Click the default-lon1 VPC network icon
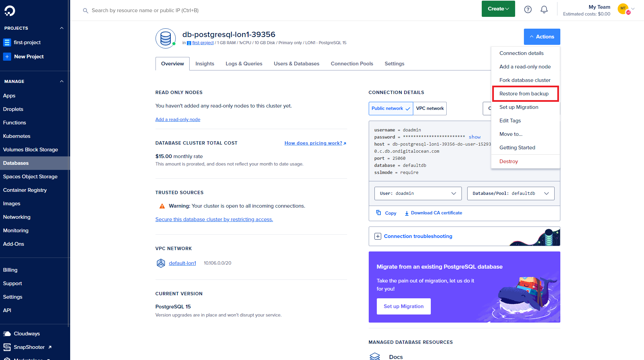 161,263
